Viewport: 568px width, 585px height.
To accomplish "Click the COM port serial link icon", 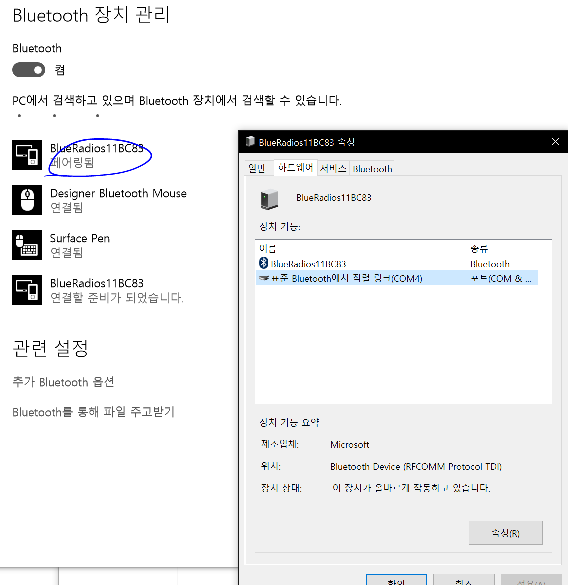I will (x=264, y=278).
